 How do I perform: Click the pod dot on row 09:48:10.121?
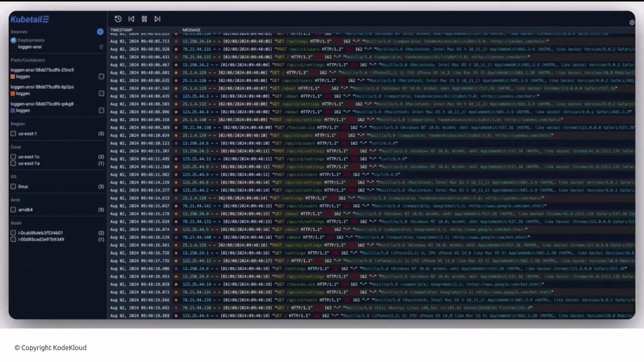(176, 143)
